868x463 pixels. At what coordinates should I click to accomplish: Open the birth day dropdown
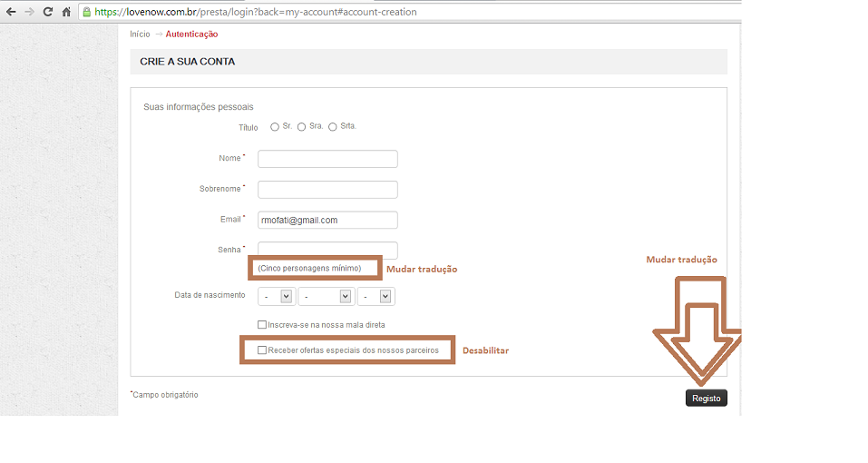(x=277, y=297)
